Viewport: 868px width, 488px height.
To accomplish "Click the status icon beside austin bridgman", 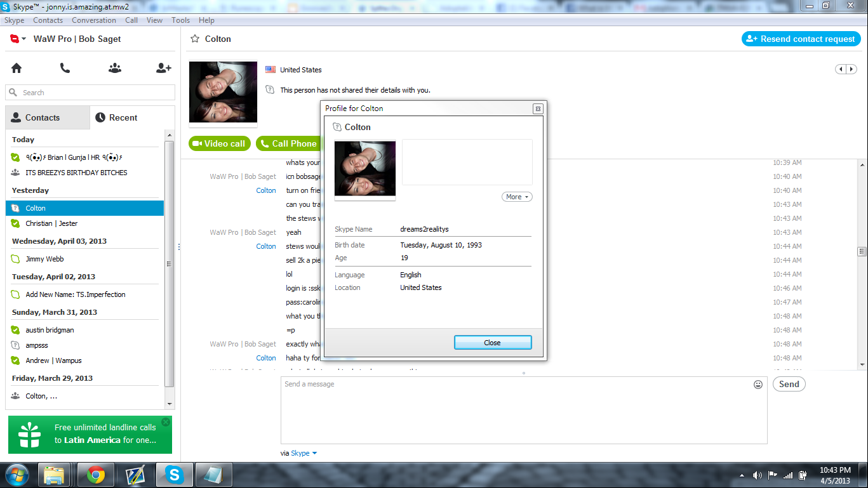I will pyautogui.click(x=16, y=330).
